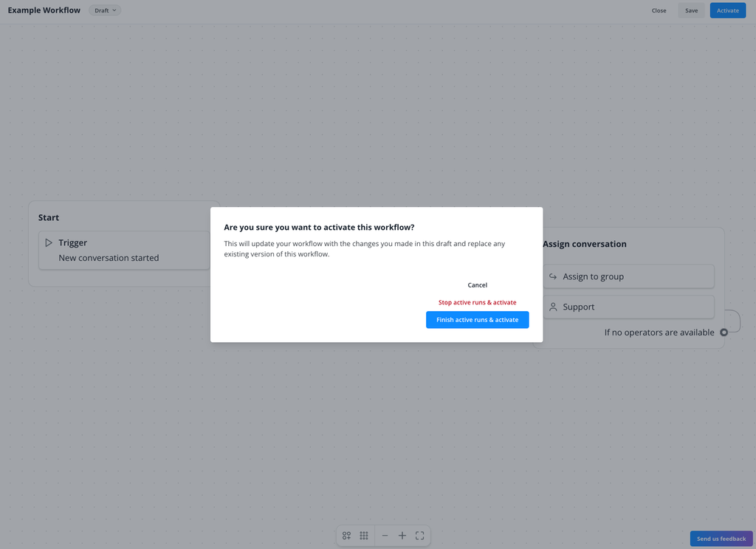The width and height of the screenshot is (756, 549).
Task: Click the Assign to group arrow icon
Action: click(553, 276)
